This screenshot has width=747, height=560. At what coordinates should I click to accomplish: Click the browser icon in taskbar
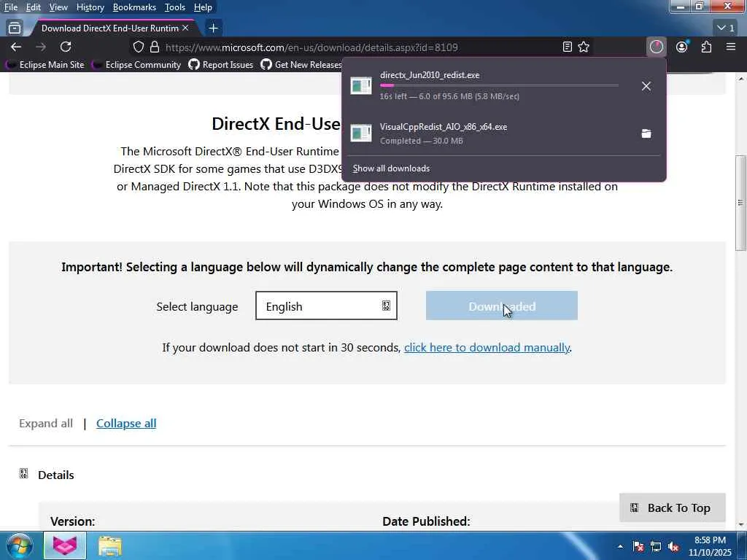click(x=65, y=545)
